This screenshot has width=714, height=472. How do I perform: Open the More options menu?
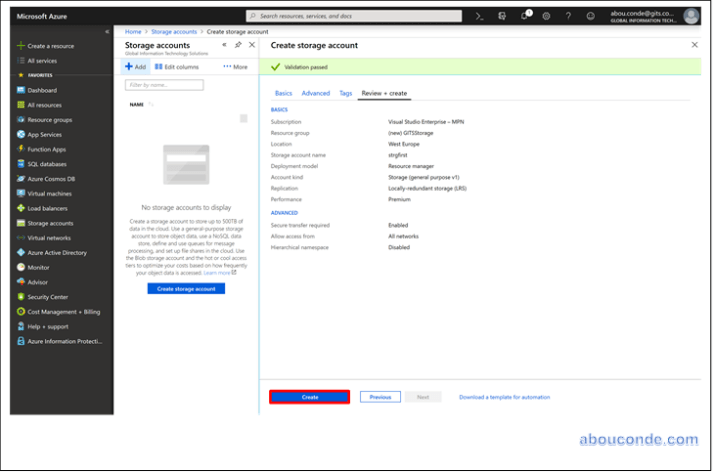coord(235,67)
